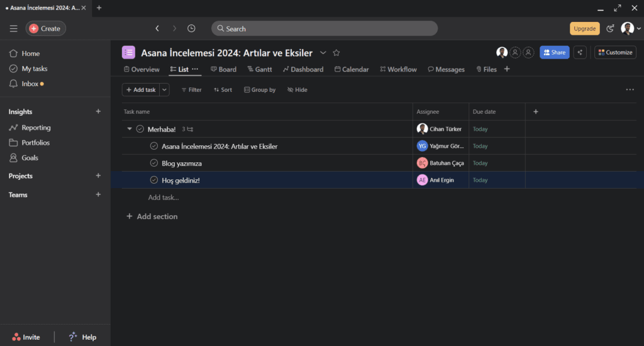Click the Search input field
The image size is (644, 346).
[324, 28]
